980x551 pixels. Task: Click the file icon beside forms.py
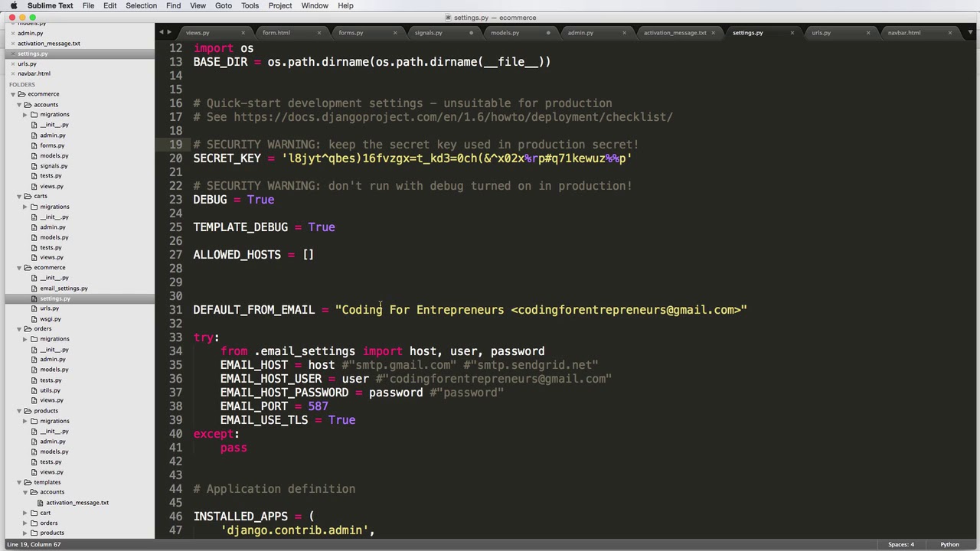point(34,145)
